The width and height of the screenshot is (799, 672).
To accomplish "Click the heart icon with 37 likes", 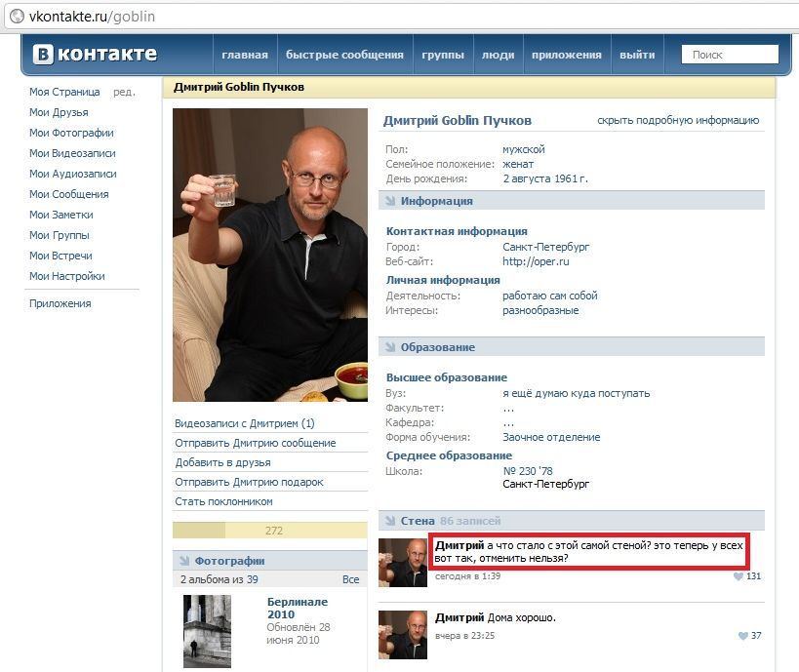I will [743, 636].
